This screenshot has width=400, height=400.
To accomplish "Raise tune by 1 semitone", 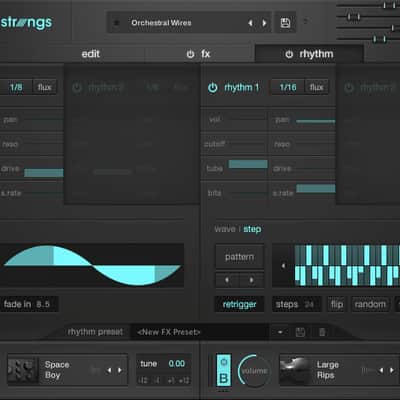I will pos(171,380).
